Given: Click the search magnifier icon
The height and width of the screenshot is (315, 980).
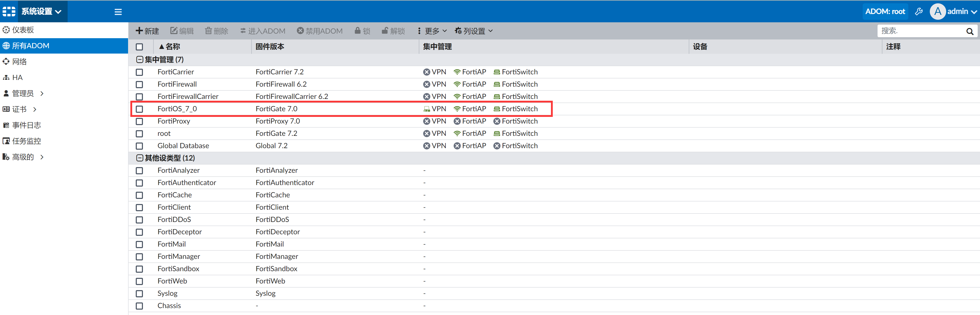Looking at the screenshot, I should point(969,31).
